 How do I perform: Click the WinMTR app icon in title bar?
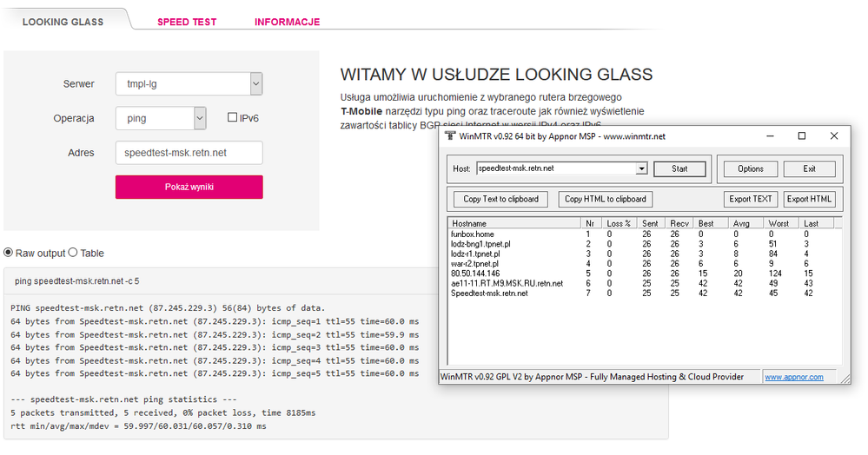[x=449, y=136]
